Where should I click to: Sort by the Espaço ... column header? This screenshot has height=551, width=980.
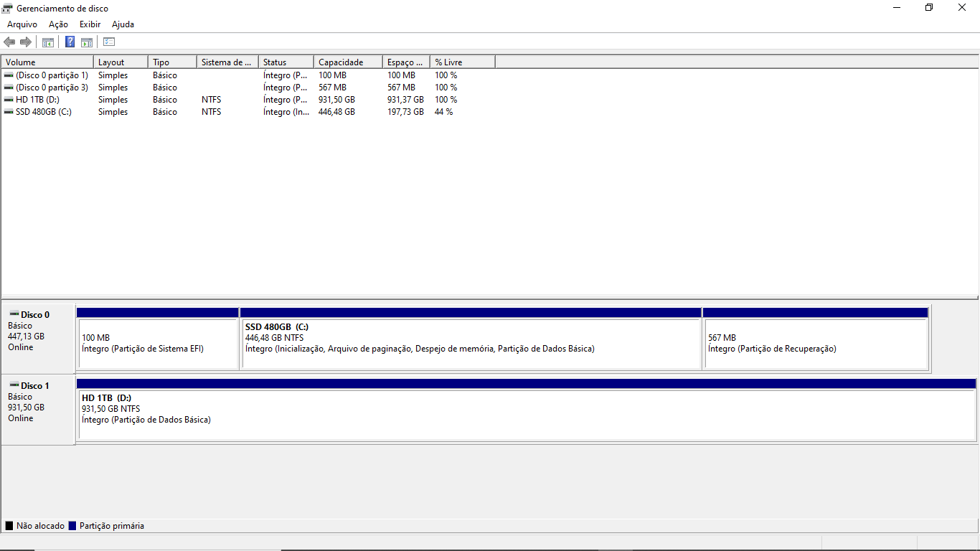point(406,62)
